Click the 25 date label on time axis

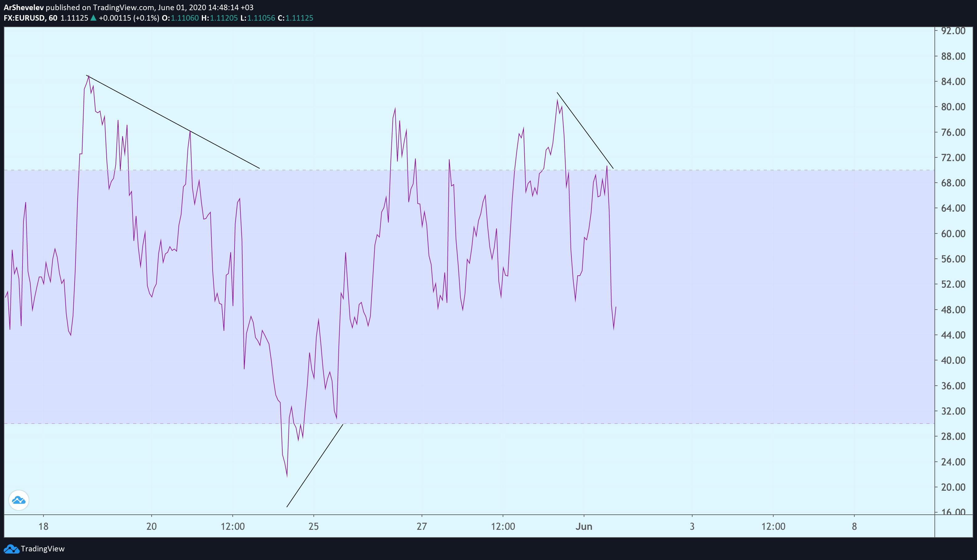[314, 526]
